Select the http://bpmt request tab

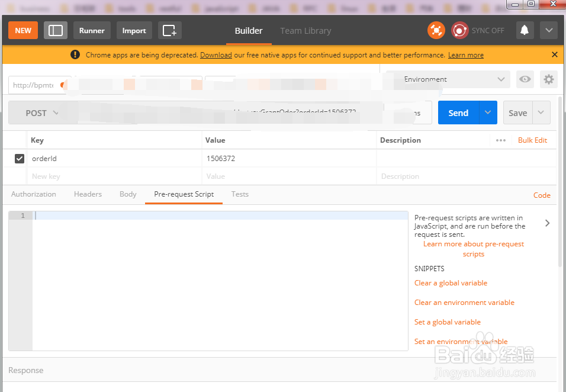pos(37,85)
